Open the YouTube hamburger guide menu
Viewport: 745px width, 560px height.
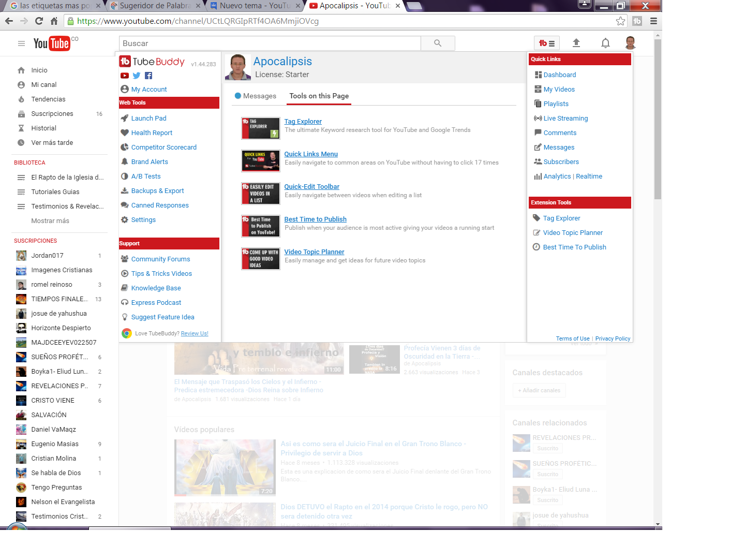pos(21,43)
